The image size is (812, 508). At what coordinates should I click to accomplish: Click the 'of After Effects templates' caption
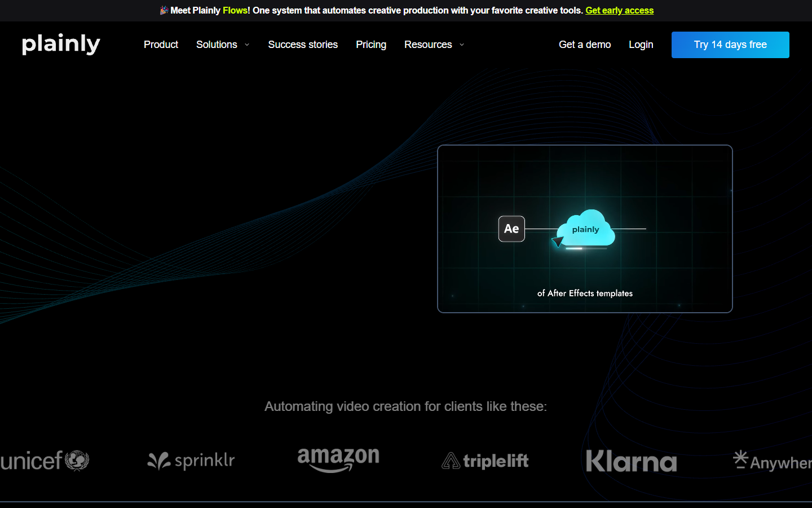click(585, 294)
